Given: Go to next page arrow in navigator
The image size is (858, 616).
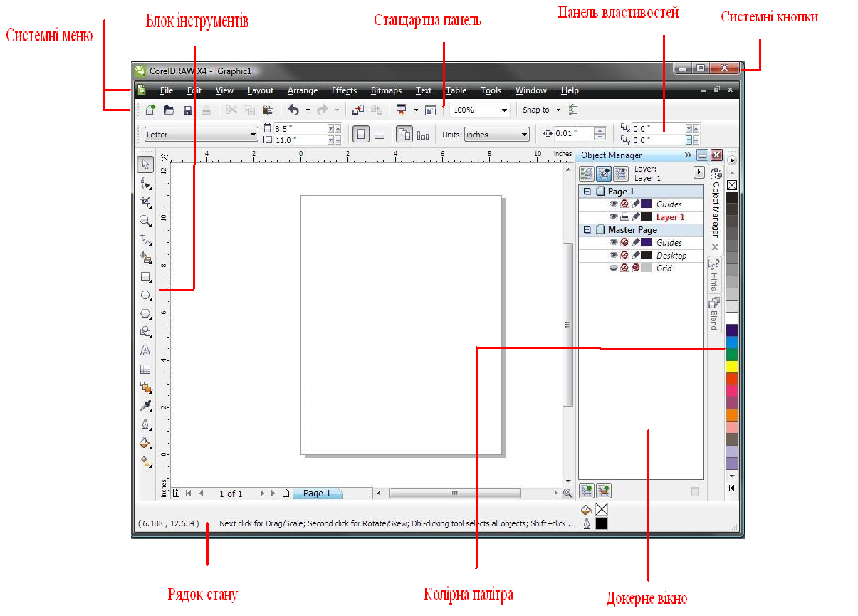Looking at the screenshot, I should (262, 493).
